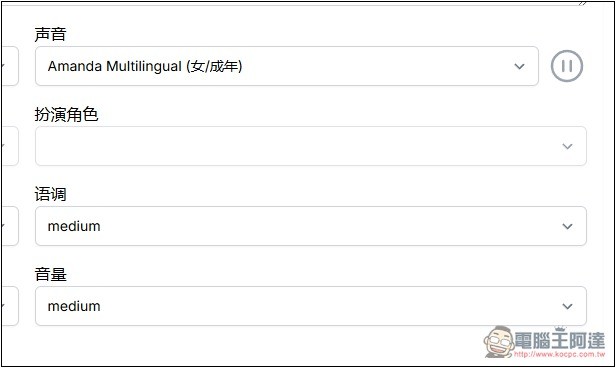The image size is (616, 368).
Task: Open the 音量 medium volume dropdown
Action: pyautogui.click(x=311, y=306)
